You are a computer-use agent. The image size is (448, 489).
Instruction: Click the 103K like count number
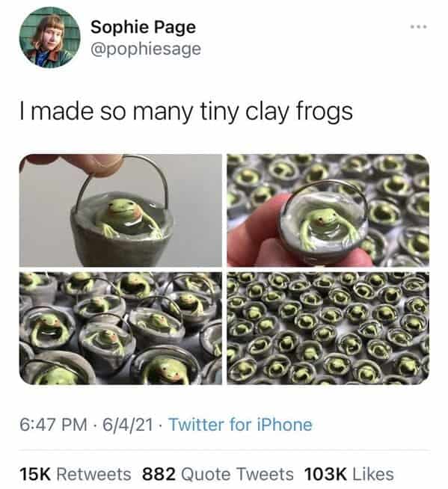[x=325, y=474]
